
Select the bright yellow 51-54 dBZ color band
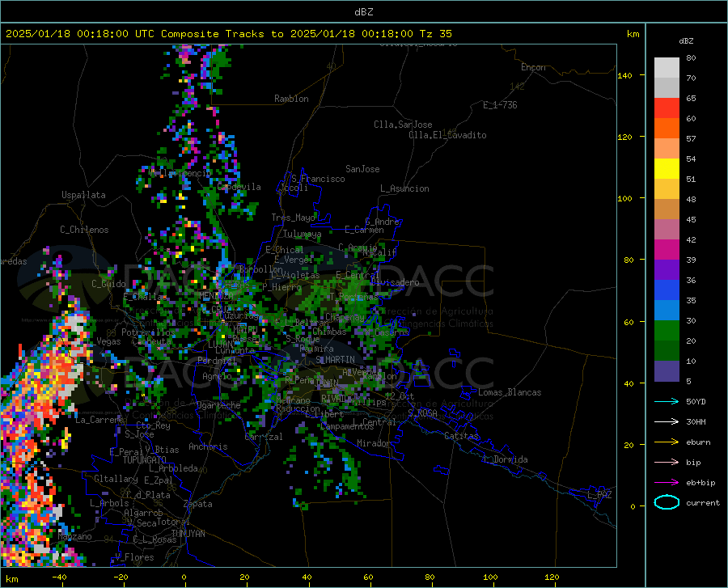click(667, 169)
